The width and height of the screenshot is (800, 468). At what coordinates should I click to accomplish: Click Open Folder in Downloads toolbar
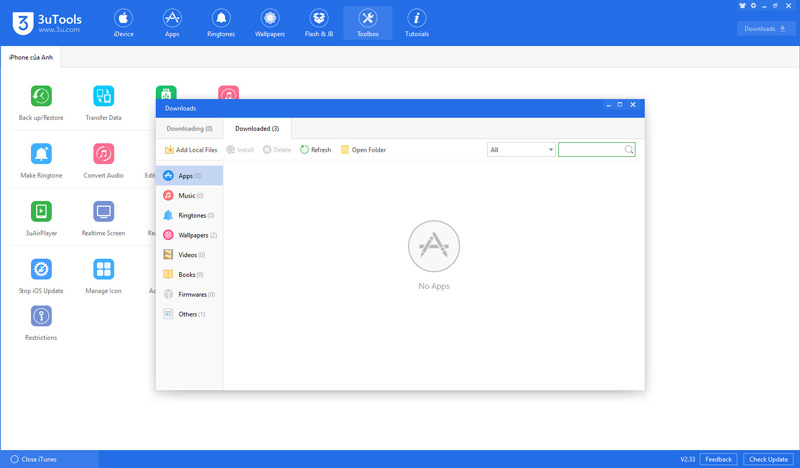363,150
